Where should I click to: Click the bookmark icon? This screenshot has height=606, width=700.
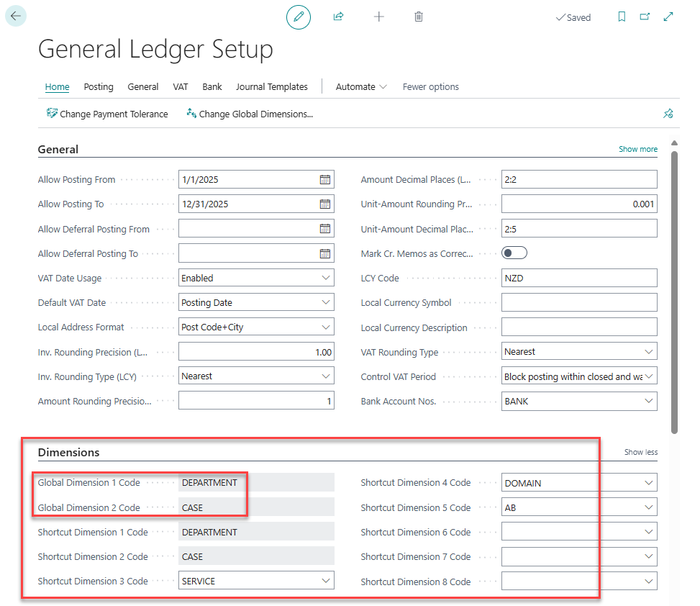(622, 17)
